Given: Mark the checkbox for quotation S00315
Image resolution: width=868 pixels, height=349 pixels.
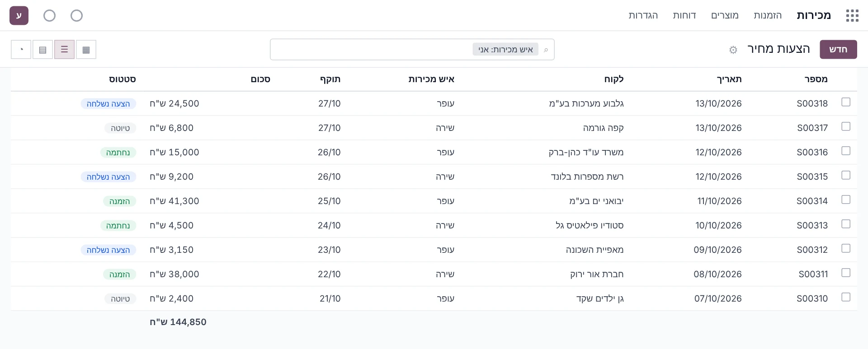Looking at the screenshot, I should tap(846, 175).
